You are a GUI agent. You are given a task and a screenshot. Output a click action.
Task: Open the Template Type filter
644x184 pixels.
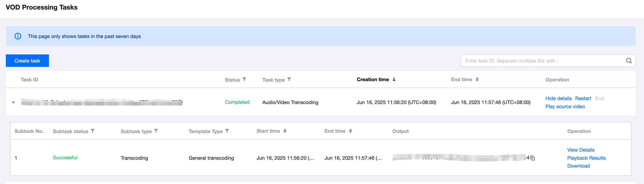click(227, 131)
